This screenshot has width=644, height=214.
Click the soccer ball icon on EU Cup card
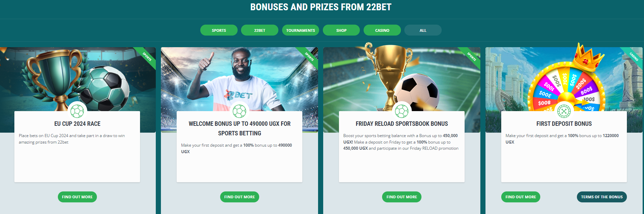click(x=77, y=111)
